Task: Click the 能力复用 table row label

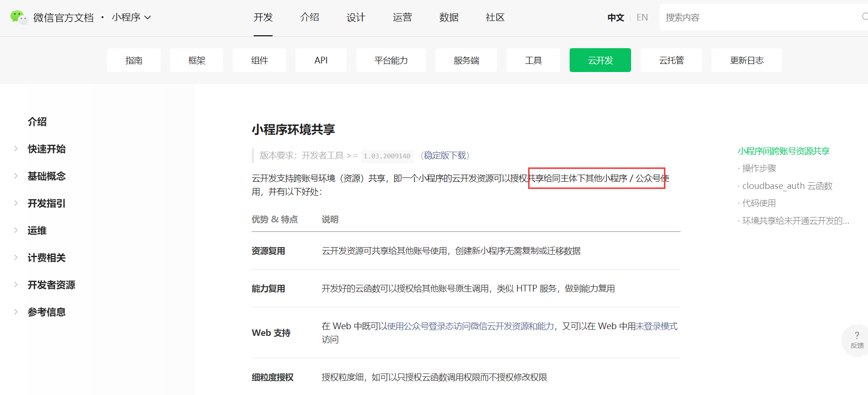Action: tap(268, 289)
